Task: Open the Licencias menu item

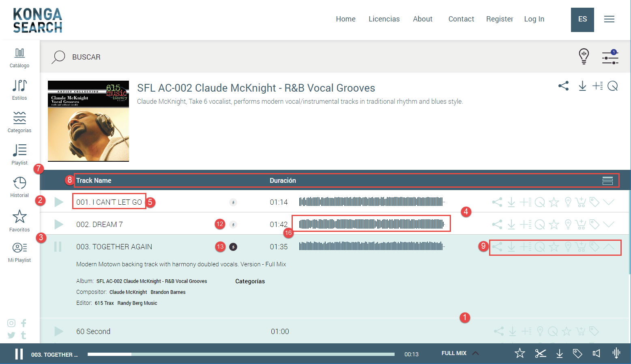Action: (x=384, y=19)
